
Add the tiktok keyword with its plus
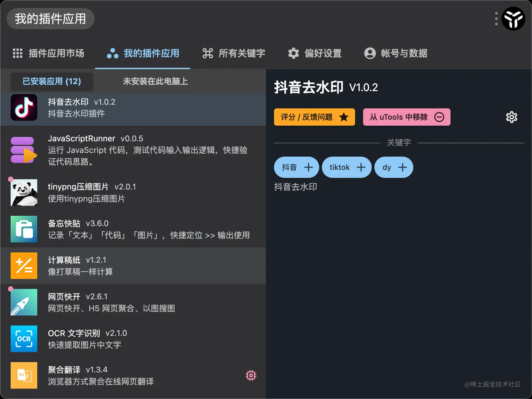361,167
